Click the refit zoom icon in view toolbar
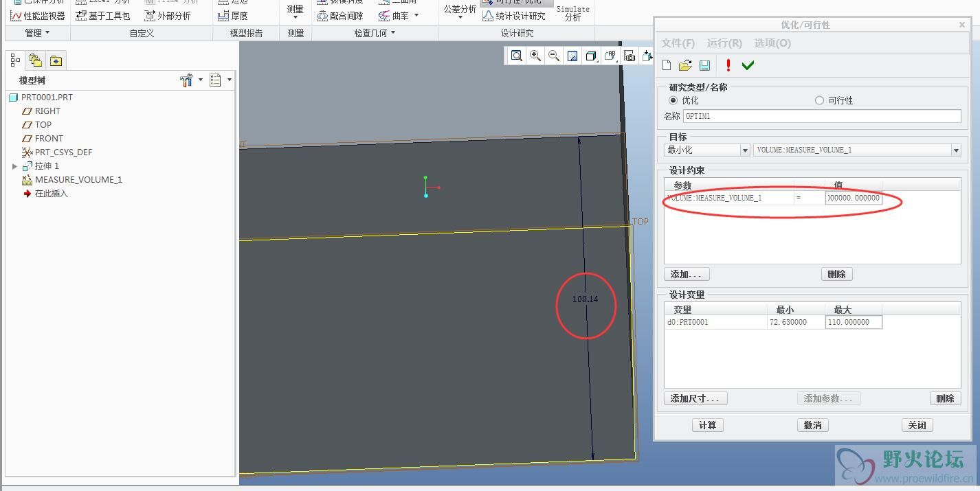This screenshot has width=980, height=491. click(x=516, y=56)
